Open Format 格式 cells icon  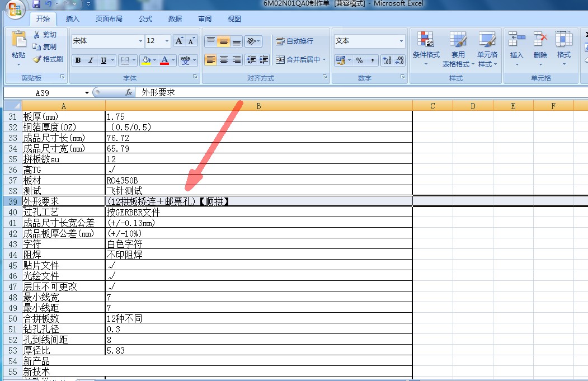pyautogui.click(x=563, y=39)
